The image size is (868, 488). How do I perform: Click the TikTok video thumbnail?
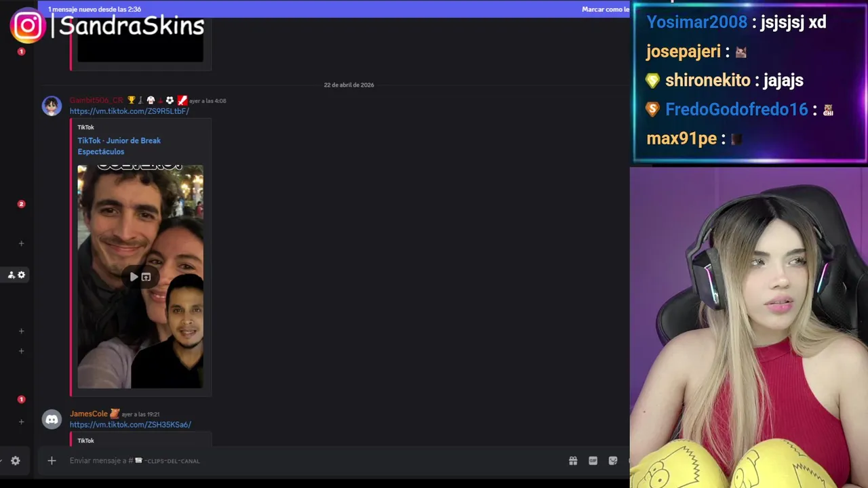(140, 277)
